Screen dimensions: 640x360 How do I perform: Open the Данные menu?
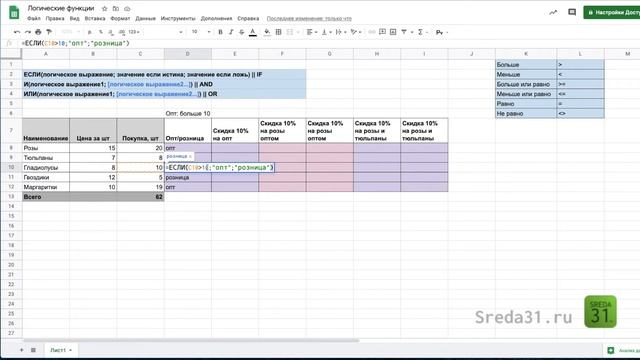click(x=145, y=18)
